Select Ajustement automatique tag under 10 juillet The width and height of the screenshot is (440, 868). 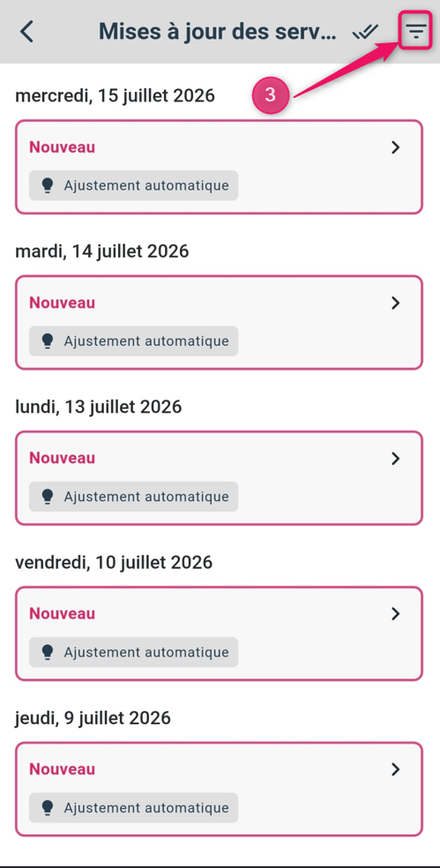tap(133, 652)
